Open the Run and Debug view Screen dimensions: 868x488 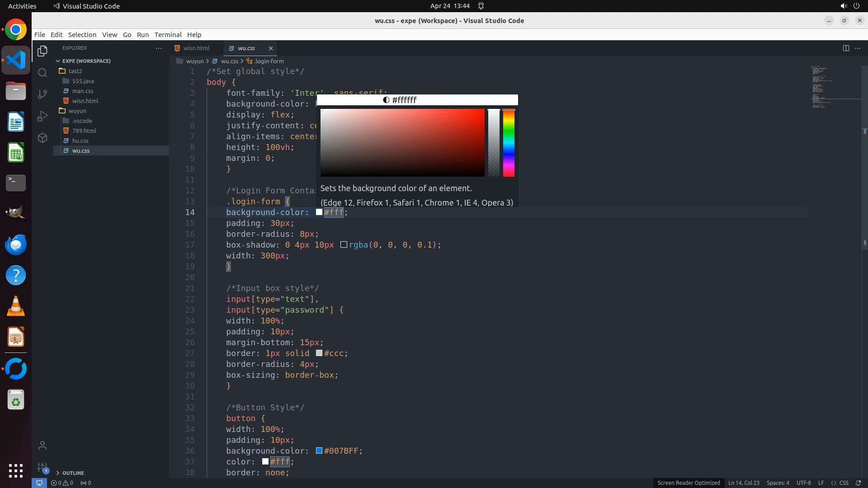click(x=42, y=116)
